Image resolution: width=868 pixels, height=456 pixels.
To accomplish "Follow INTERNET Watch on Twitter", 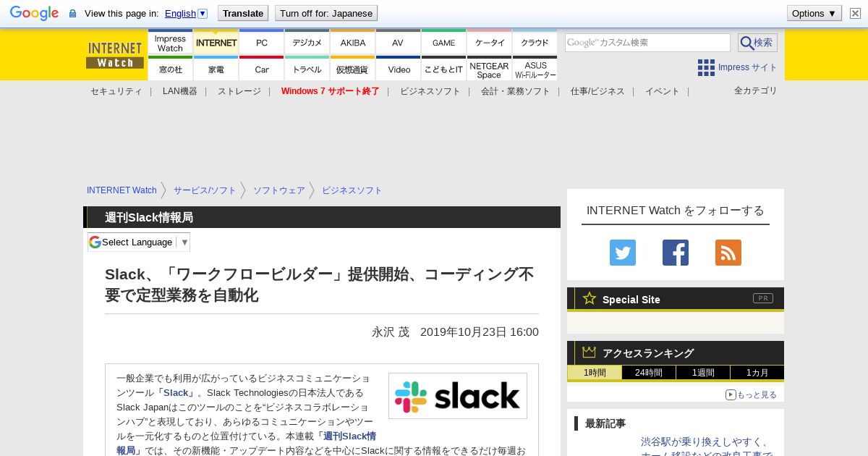I will (623, 253).
